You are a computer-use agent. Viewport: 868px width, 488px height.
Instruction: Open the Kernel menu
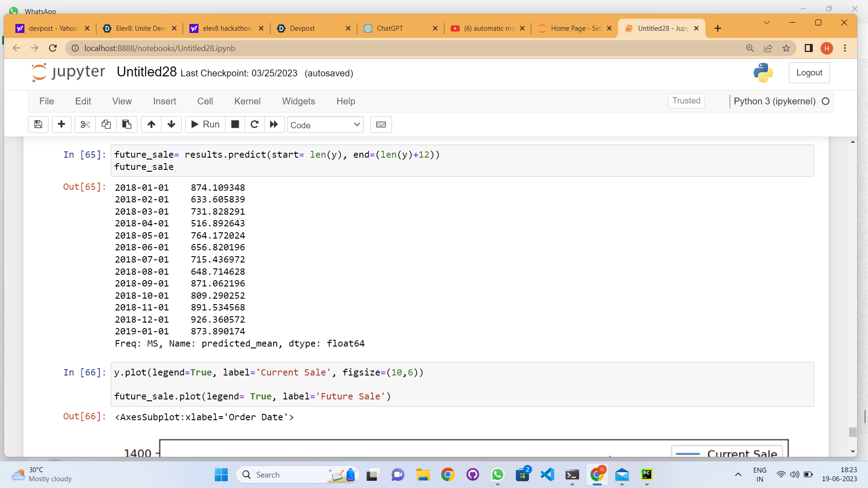pyautogui.click(x=247, y=101)
